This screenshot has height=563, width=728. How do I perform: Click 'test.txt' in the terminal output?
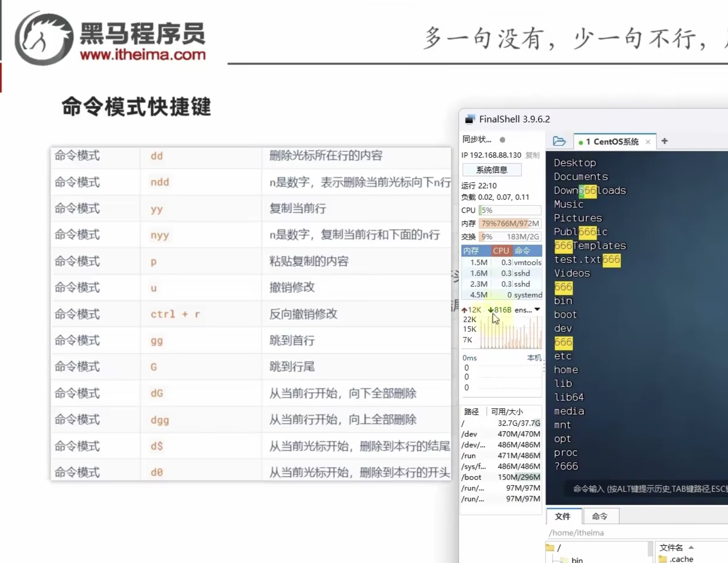pos(577,260)
